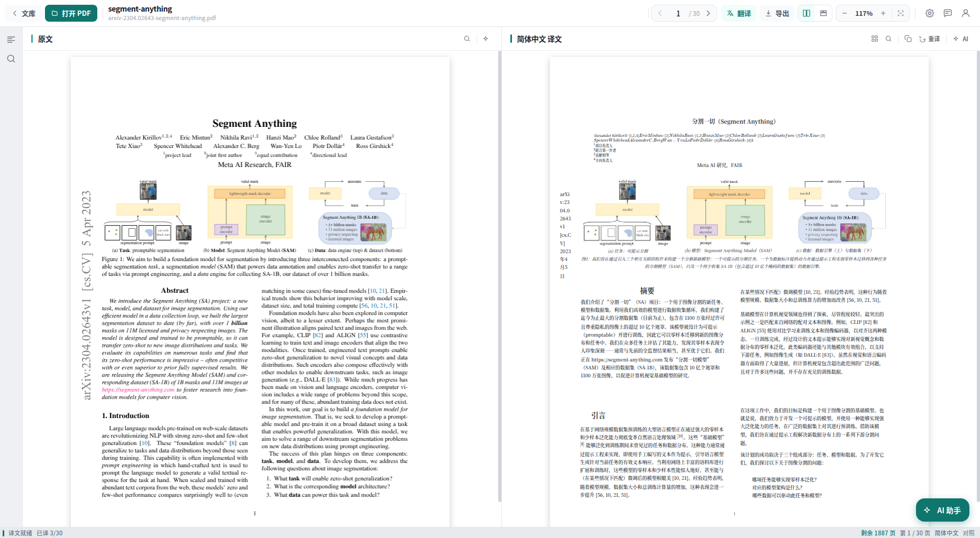Click AI button in translation pane header

pyautogui.click(x=961, y=39)
